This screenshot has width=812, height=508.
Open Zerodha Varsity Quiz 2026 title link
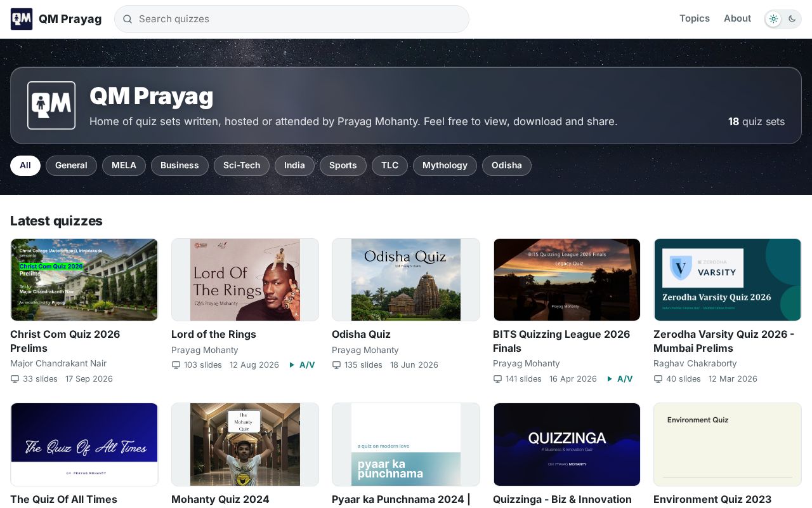click(x=724, y=341)
